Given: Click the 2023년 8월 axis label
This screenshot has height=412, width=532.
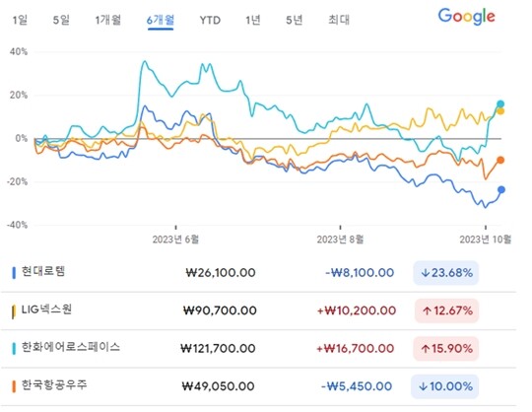Looking at the screenshot, I should (340, 240).
